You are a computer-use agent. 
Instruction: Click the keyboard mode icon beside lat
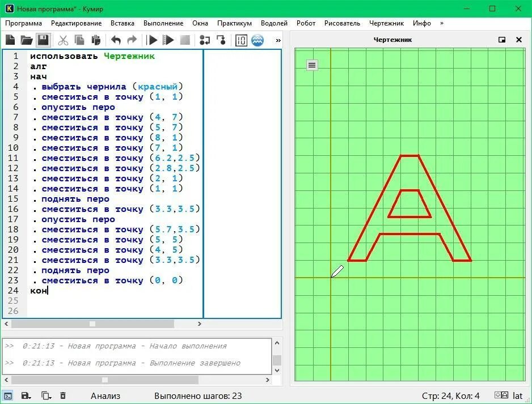501,395
